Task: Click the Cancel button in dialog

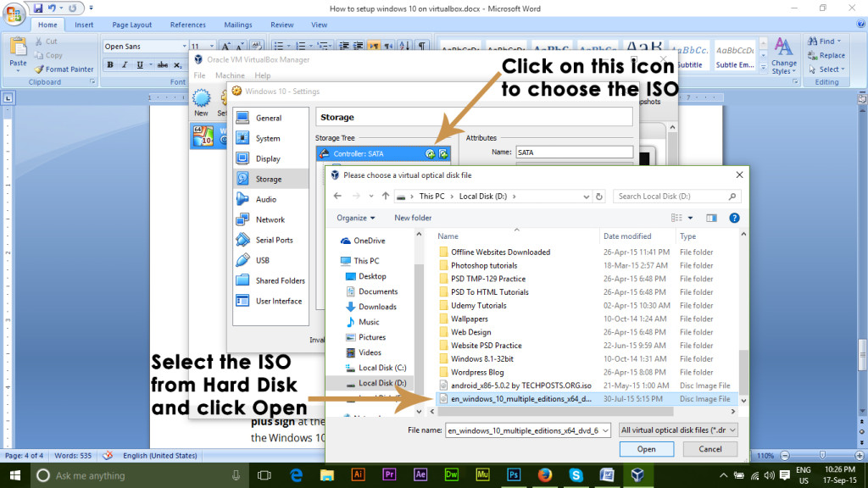Action: coord(710,449)
